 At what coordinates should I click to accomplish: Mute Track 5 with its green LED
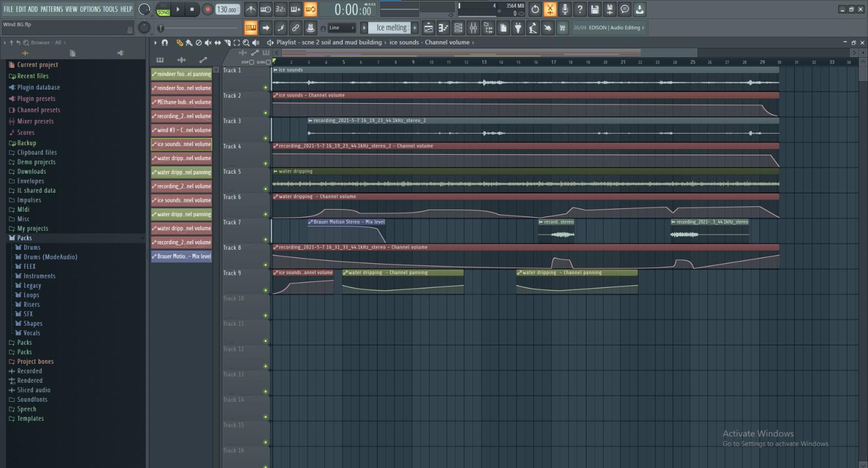[265, 189]
